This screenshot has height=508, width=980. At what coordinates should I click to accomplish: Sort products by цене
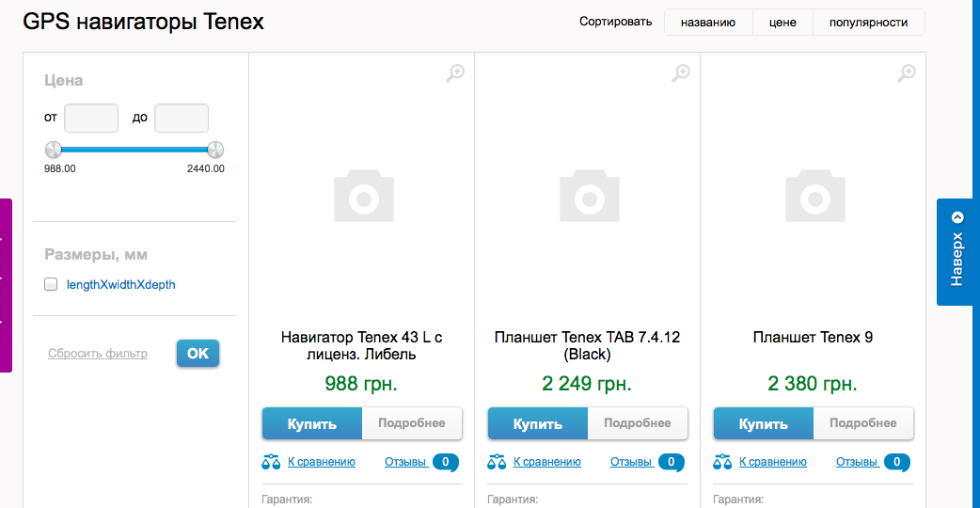tap(782, 23)
